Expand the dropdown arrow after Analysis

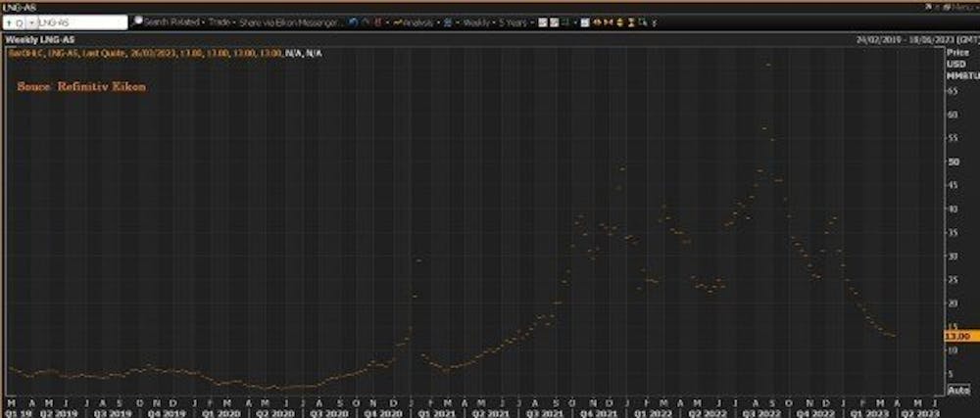point(438,23)
